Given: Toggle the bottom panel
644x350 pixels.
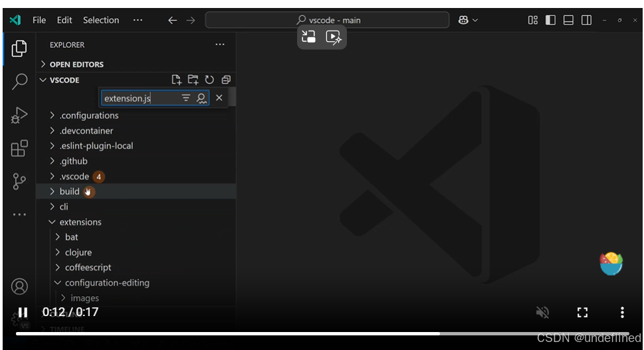Looking at the screenshot, I should pyautogui.click(x=568, y=20).
